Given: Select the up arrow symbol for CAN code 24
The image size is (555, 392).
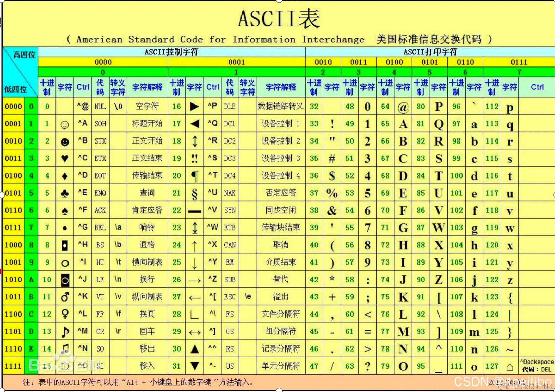Looking at the screenshot, I should (x=194, y=245).
